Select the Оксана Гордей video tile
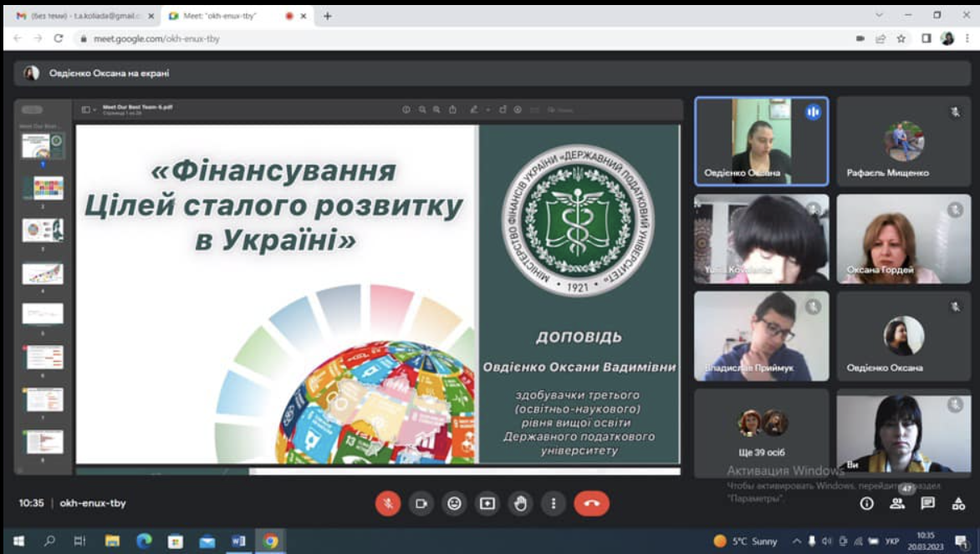 click(904, 239)
